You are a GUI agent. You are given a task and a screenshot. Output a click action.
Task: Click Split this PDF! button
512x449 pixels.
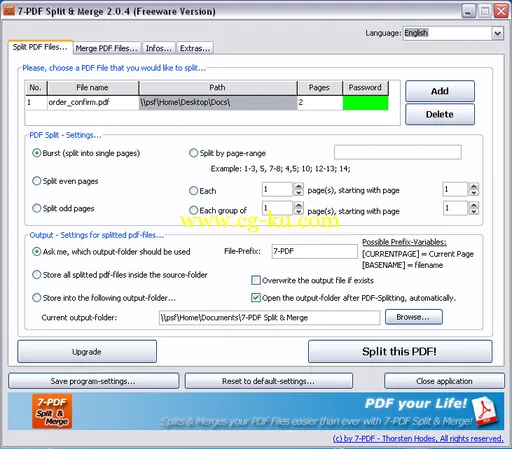pyautogui.click(x=400, y=352)
